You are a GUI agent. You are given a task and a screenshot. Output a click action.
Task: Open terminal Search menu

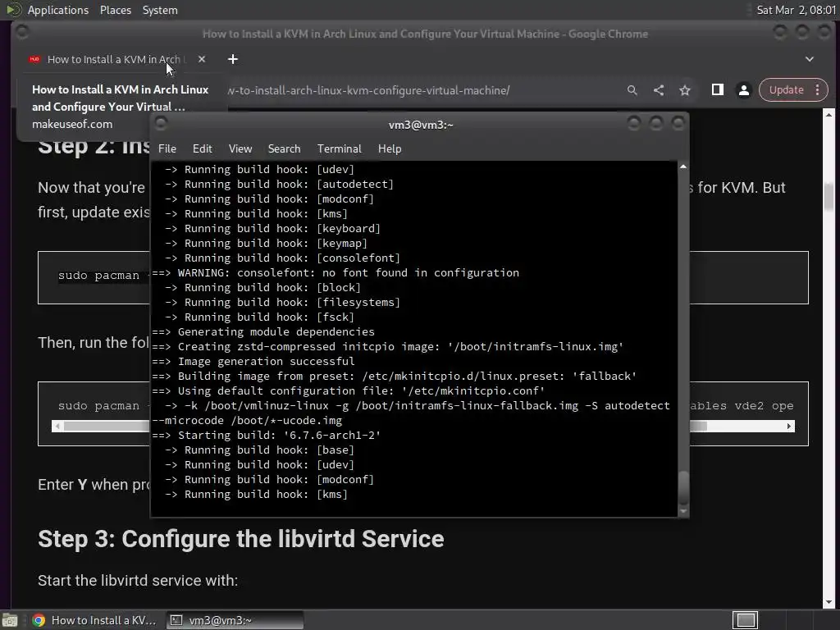[x=284, y=148]
